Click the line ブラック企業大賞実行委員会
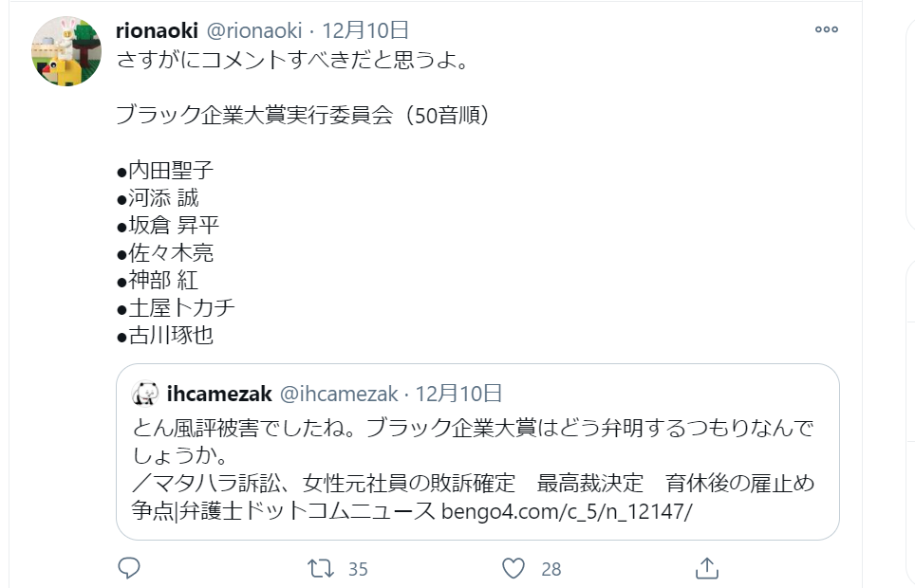The image size is (915, 588). (x=256, y=116)
